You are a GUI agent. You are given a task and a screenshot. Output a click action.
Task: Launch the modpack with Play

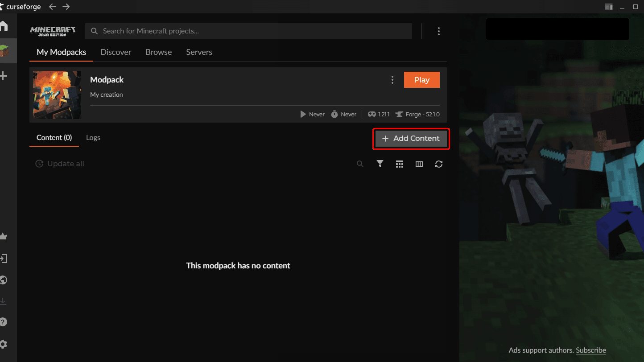422,80
